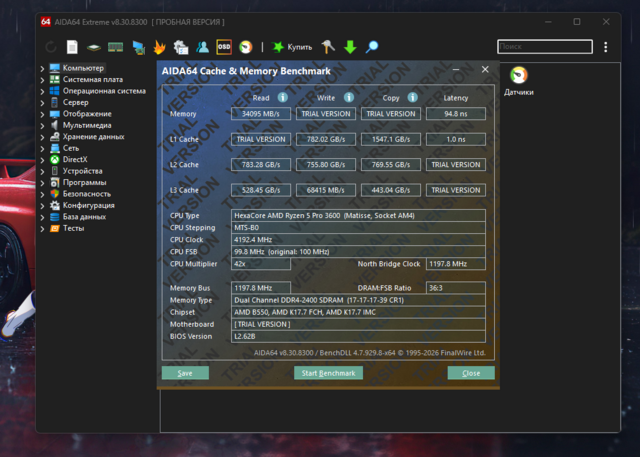Screen dimensions: 640x457
Task: Click the Save button in benchmark dialog
Action: point(185,373)
